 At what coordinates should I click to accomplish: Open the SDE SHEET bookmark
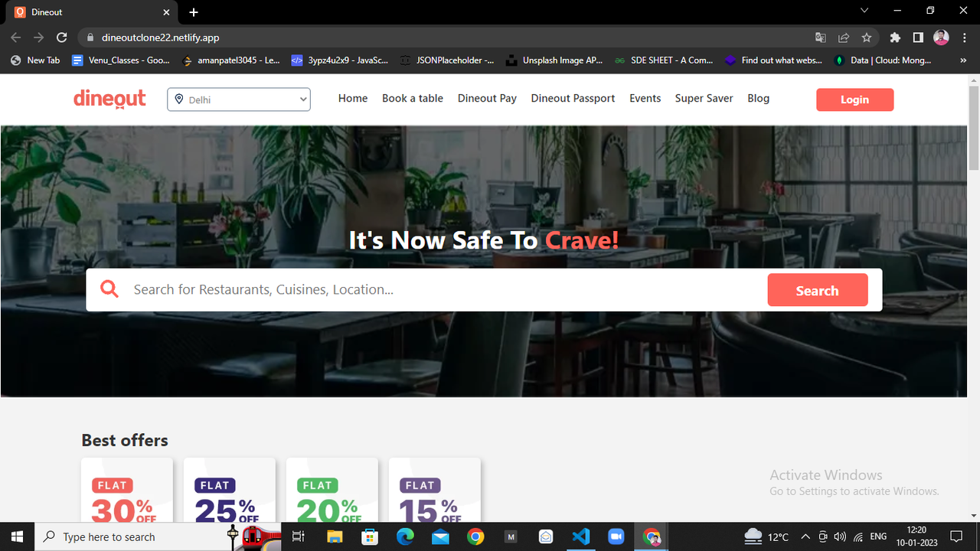pyautogui.click(x=664, y=60)
